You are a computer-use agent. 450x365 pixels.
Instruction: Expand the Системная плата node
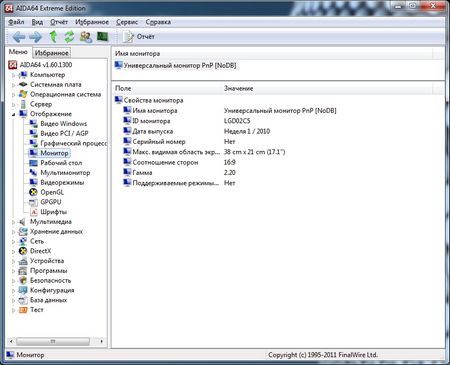tap(13, 85)
